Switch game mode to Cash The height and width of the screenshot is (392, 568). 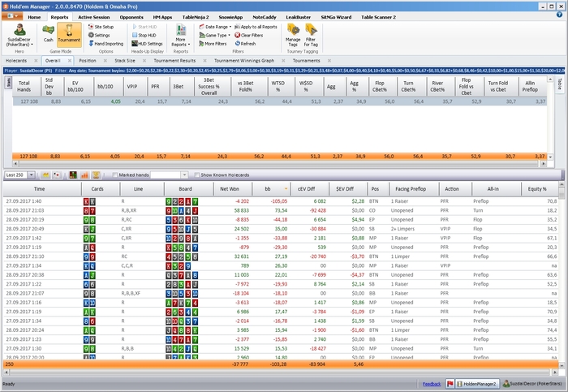[x=48, y=34]
